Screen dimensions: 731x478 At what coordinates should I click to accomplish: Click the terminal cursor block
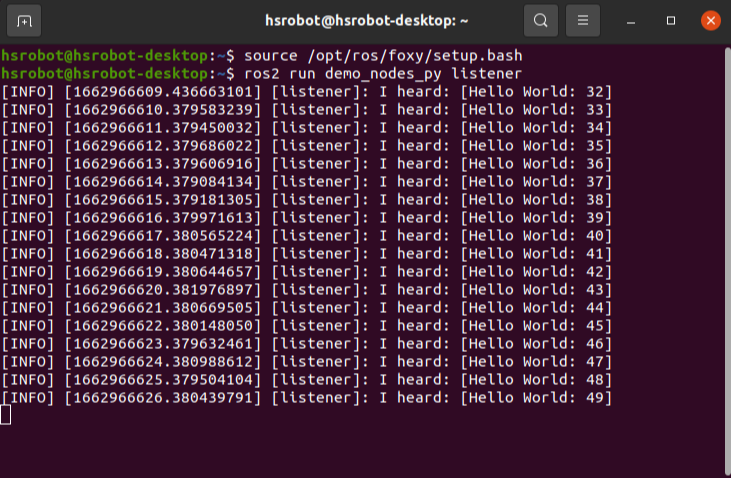point(5,415)
